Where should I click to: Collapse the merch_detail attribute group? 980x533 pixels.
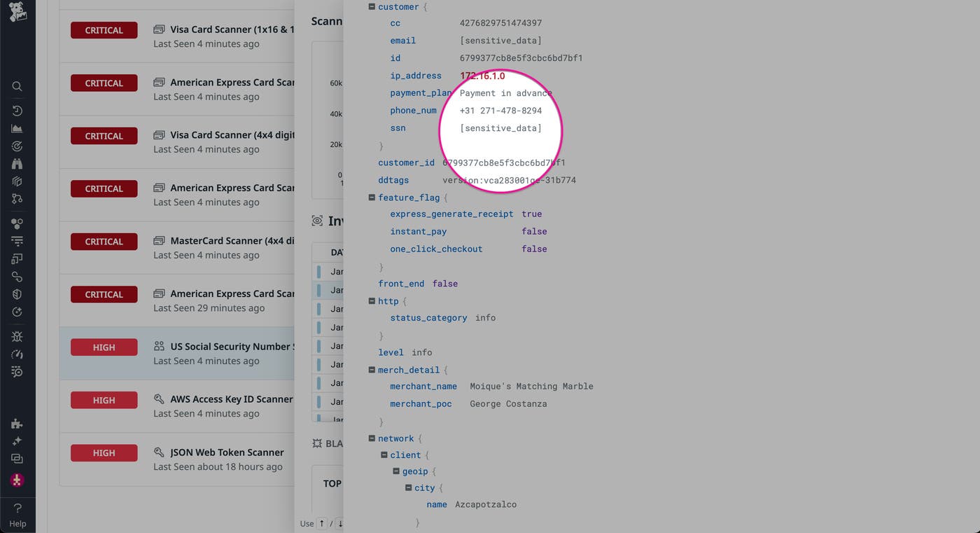click(x=372, y=370)
